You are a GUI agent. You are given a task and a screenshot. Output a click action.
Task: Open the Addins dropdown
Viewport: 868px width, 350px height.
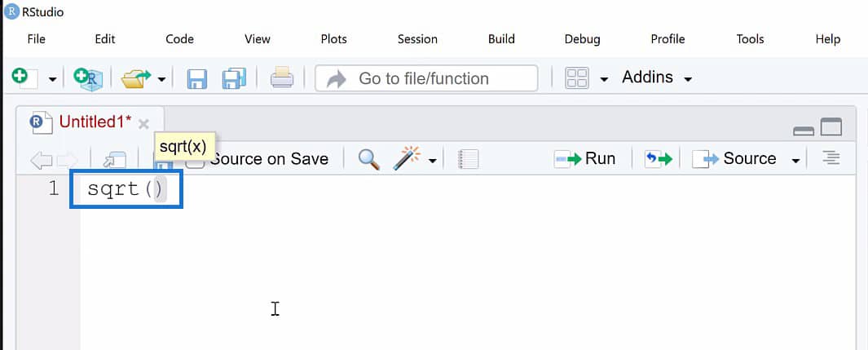pyautogui.click(x=657, y=78)
